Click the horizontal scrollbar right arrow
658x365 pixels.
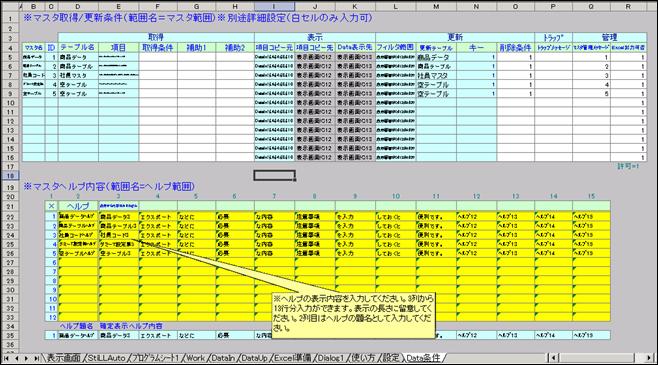pyautogui.click(x=649, y=358)
